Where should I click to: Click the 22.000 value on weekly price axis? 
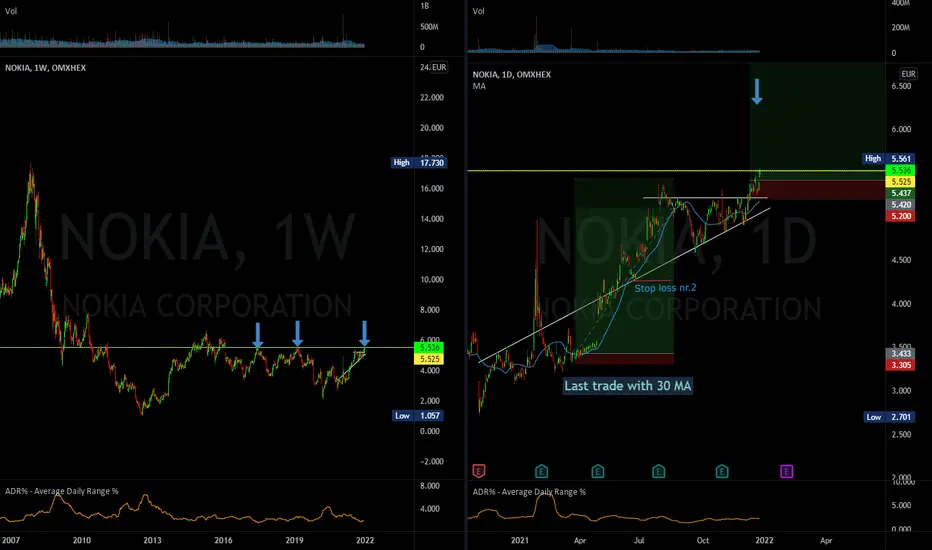point(432,98)
